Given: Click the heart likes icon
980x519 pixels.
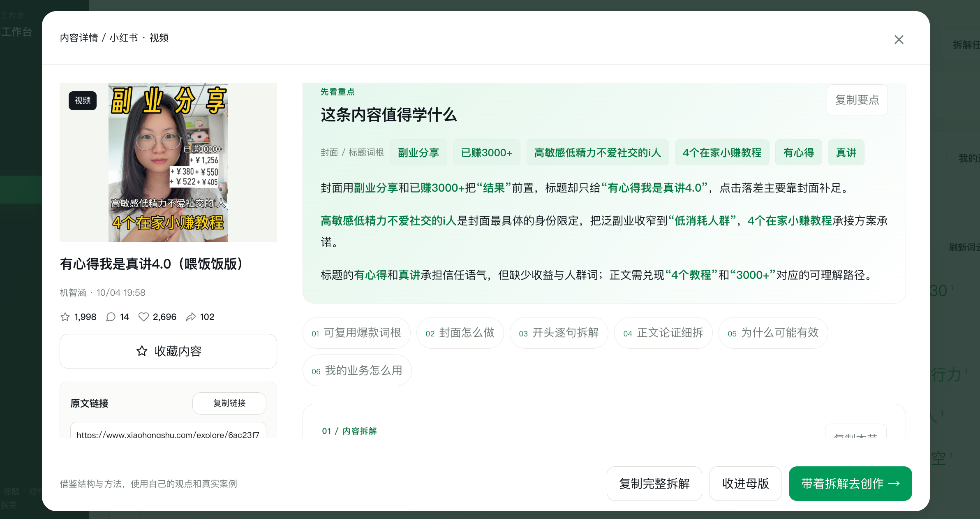Looking at the screenshot, I should pyautogui.click(x=143, y=317).
